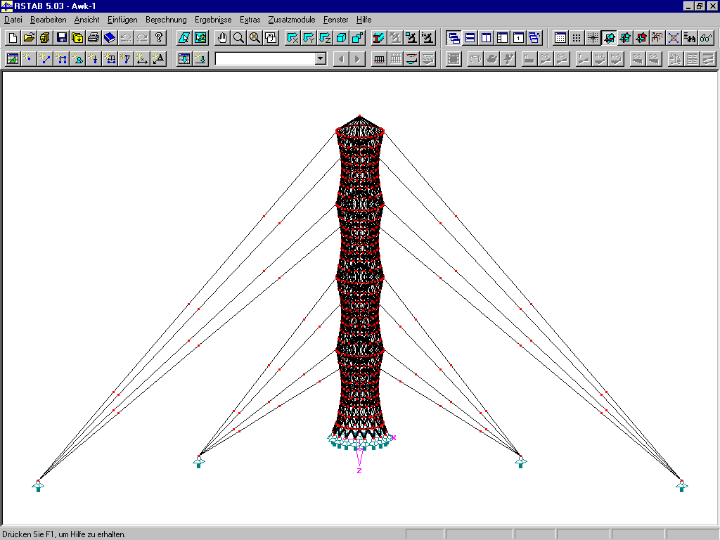
Task: Click the top apex node of the tower
Action: [360, 116]
